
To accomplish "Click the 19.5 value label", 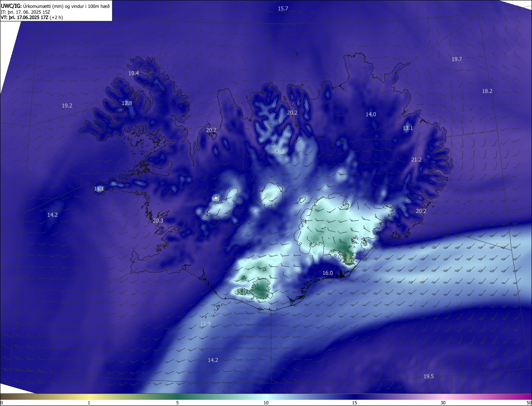I will [x=429, y=377].
